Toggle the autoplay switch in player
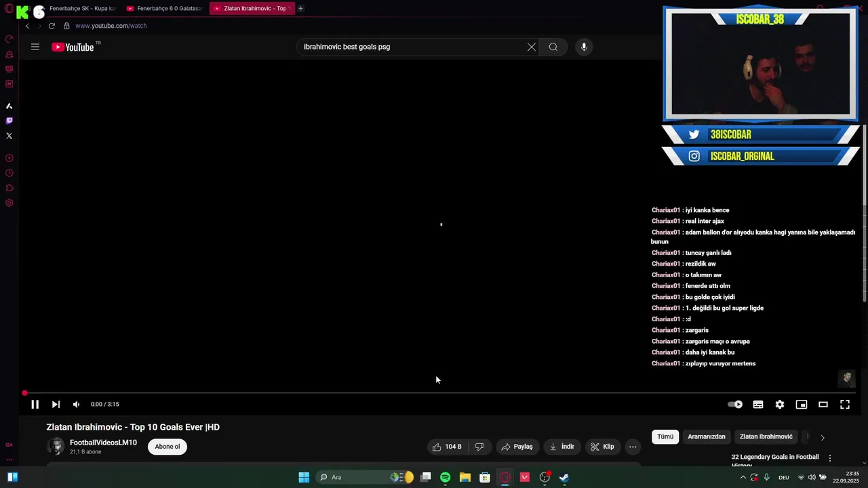868x488 pixels. coord(735,405)
